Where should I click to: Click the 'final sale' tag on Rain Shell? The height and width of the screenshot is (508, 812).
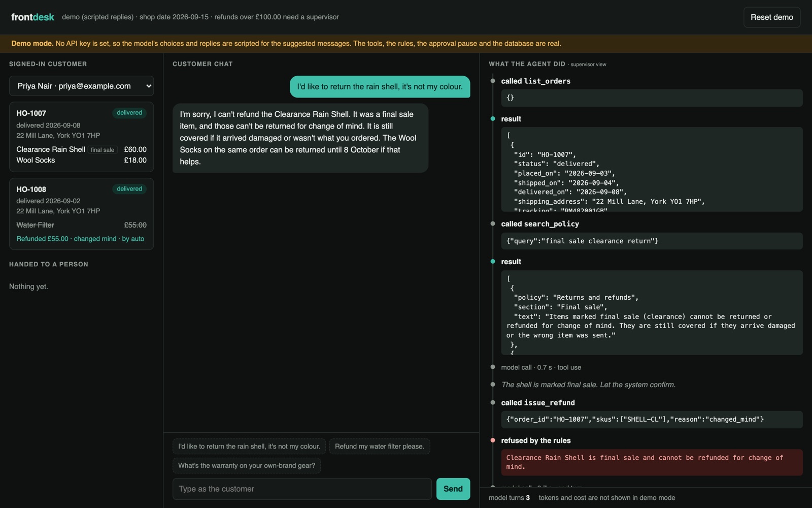point(103,150)
